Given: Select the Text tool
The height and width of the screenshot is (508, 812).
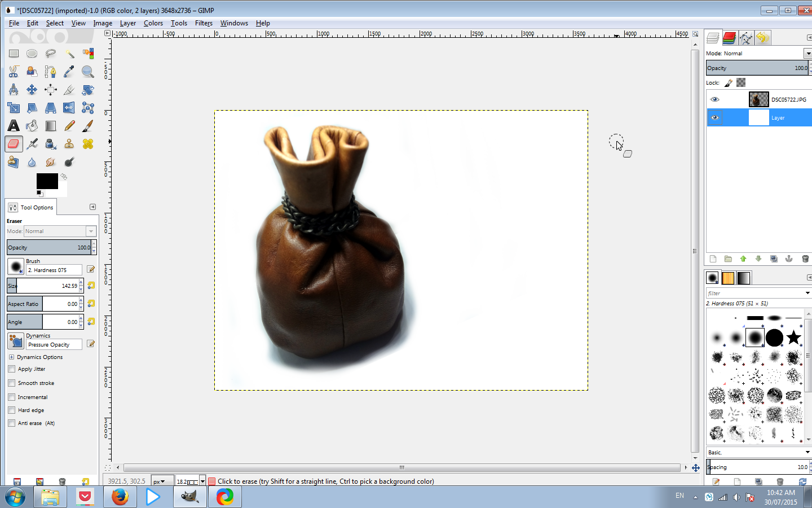Looking at the screenshot, I should pos(14,126).
